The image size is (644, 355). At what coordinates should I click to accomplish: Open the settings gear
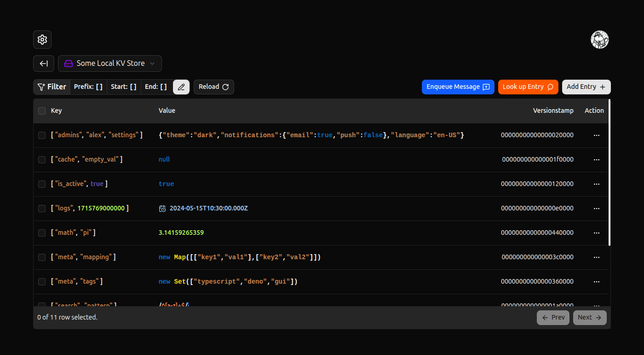[x=42, y=40]
